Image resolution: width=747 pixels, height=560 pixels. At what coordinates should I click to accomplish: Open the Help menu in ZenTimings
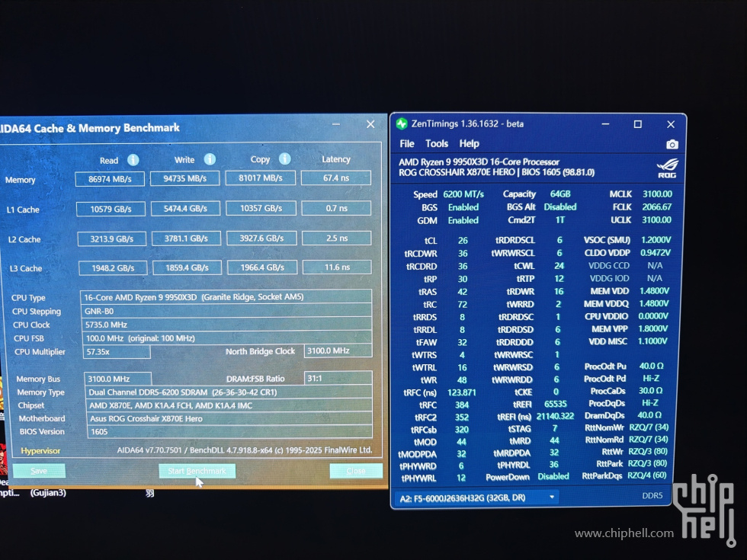pos(469,144)
